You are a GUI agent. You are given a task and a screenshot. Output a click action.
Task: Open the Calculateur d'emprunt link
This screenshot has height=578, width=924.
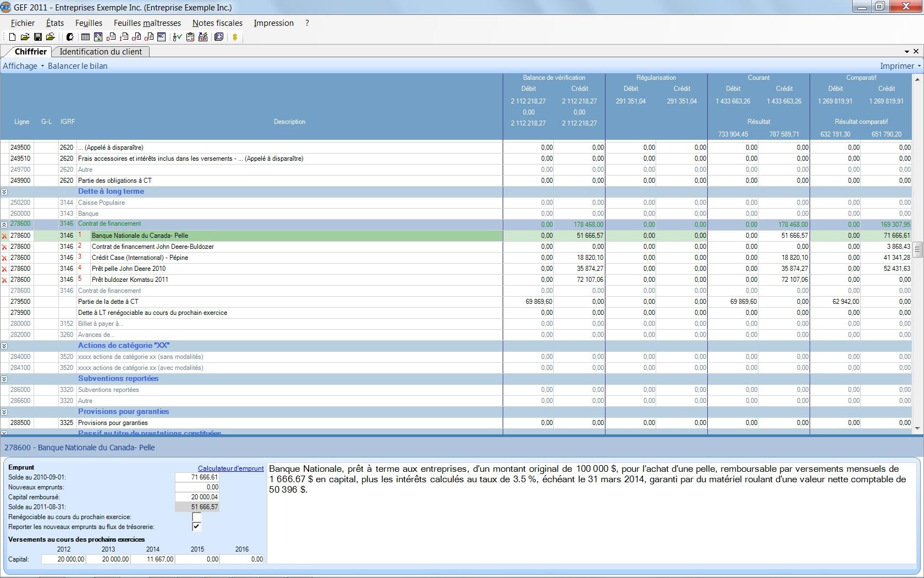coord(230,468)
